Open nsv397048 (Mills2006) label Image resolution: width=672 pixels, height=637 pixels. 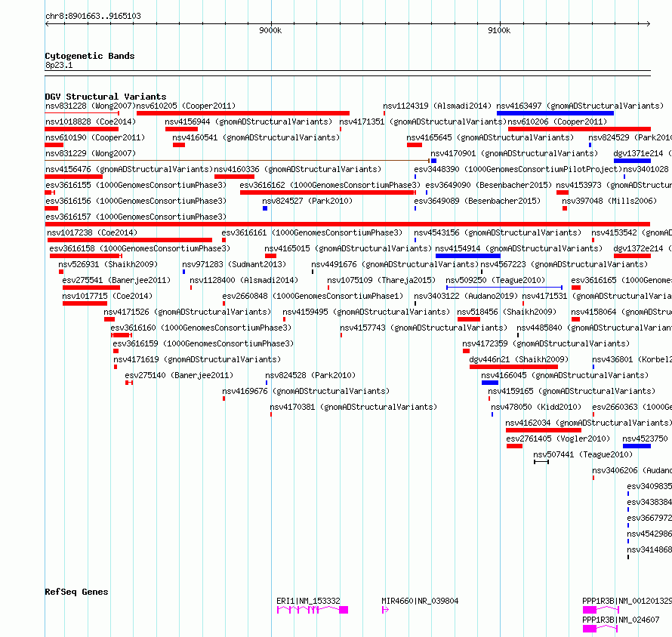click(609, 201)
